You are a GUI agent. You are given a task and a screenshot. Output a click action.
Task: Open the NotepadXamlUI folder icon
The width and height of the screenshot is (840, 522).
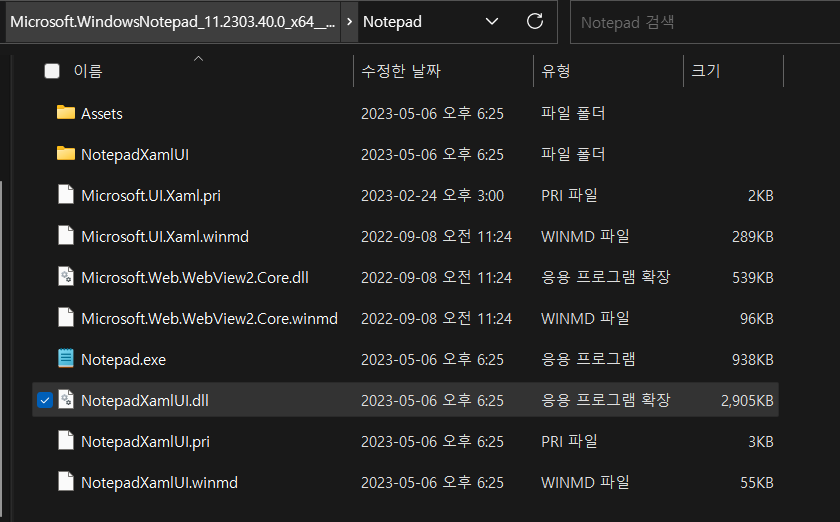[x=66, y=154]
